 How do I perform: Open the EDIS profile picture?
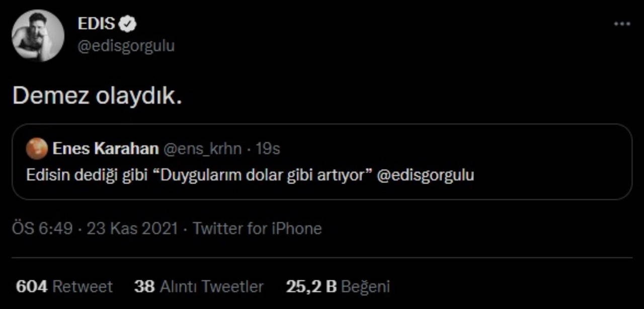point(38,35)
